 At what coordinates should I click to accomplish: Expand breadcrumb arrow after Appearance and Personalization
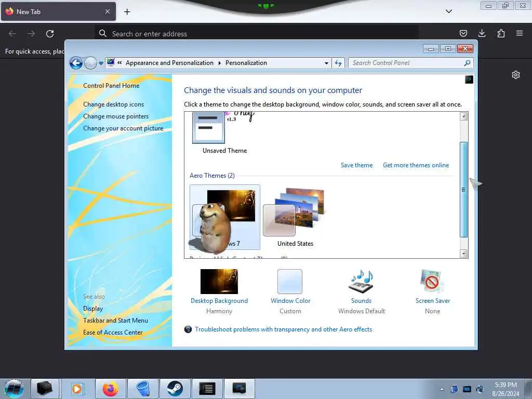click(220, 63)
